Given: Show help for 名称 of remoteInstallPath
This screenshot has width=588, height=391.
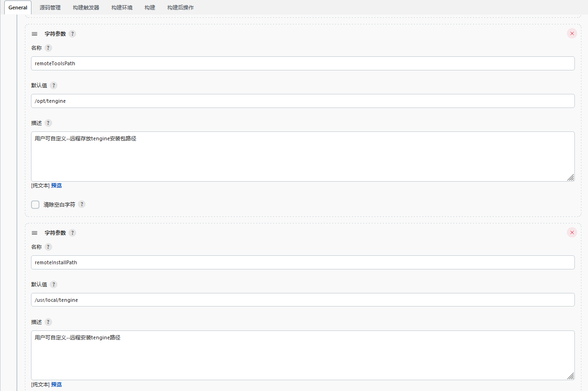Looking at the screenshot, I should click(x=48, y=247).
